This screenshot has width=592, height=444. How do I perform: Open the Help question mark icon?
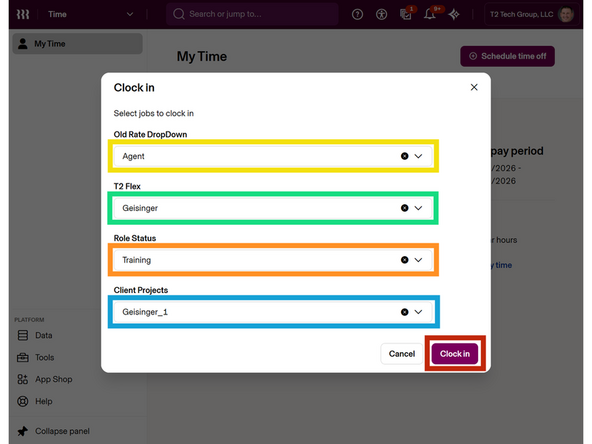pyautogui.click(x=357, y=14)
